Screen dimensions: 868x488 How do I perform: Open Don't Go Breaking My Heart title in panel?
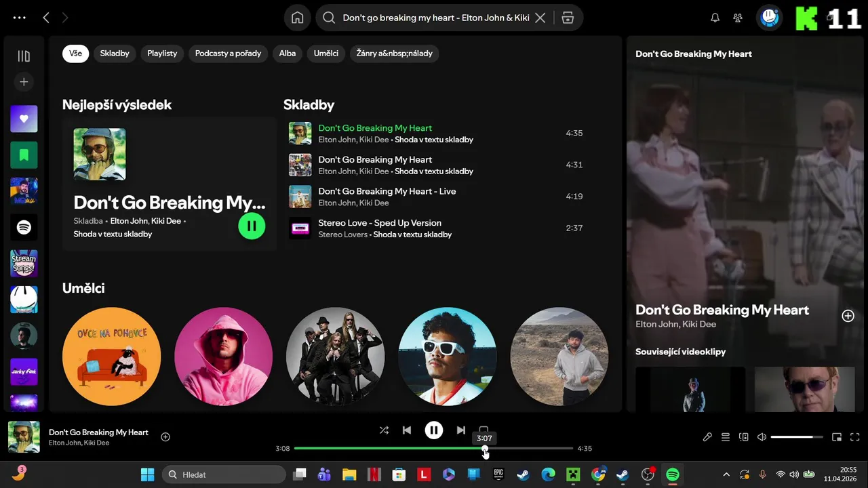coord(722,310)
